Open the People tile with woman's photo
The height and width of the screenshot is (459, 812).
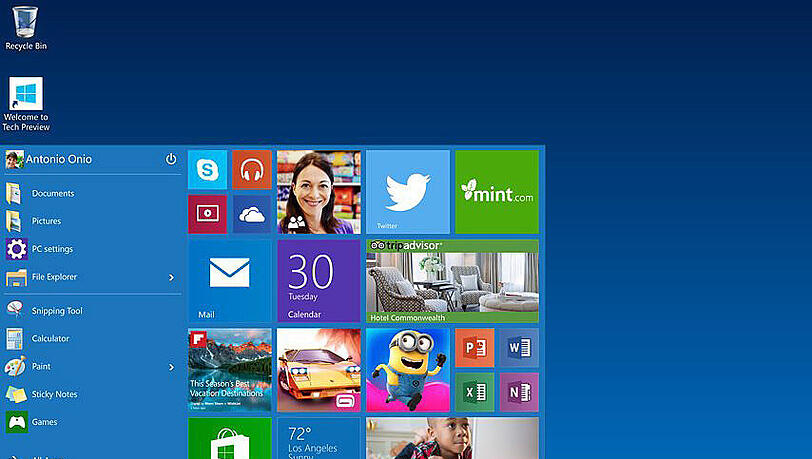[x=319, y=192]
